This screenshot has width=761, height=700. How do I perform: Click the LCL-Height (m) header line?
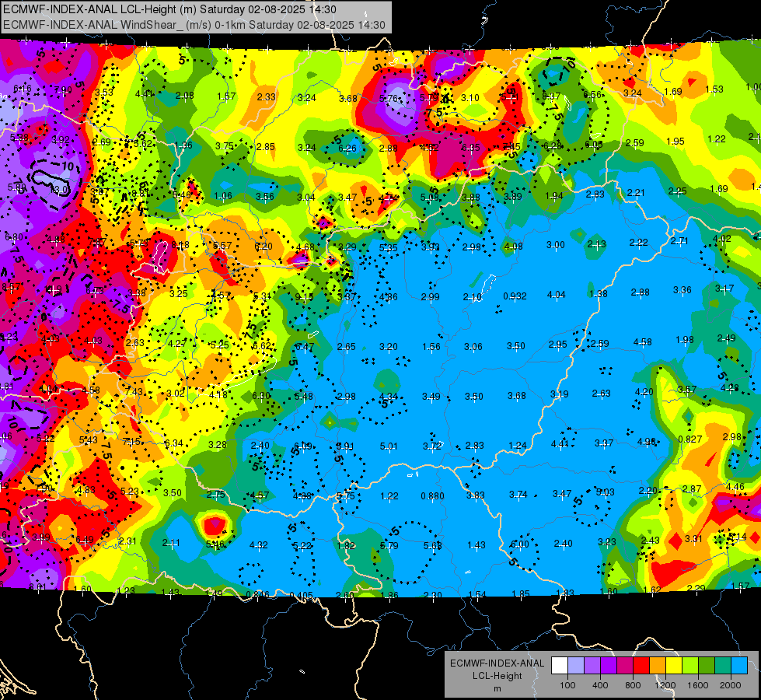point(169,9)
